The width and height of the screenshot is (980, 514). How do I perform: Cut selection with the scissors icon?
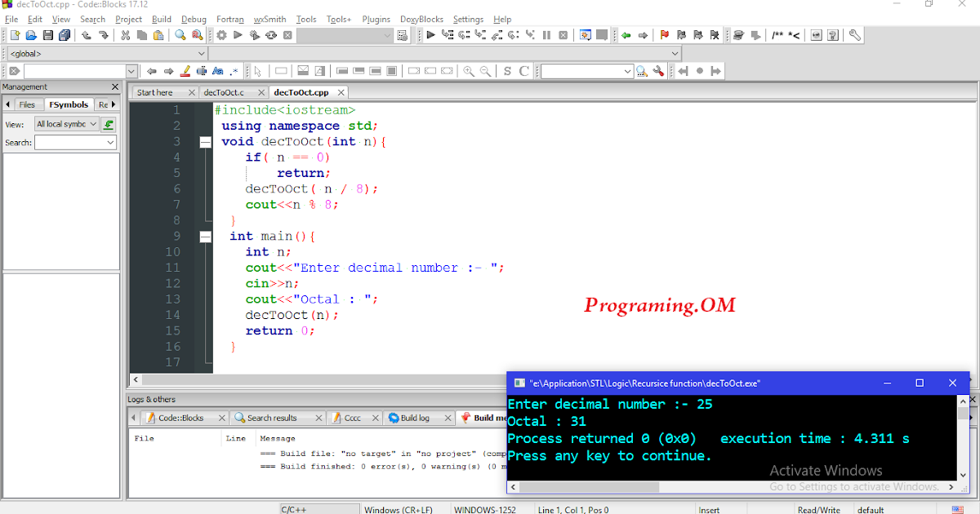[126, 35]
